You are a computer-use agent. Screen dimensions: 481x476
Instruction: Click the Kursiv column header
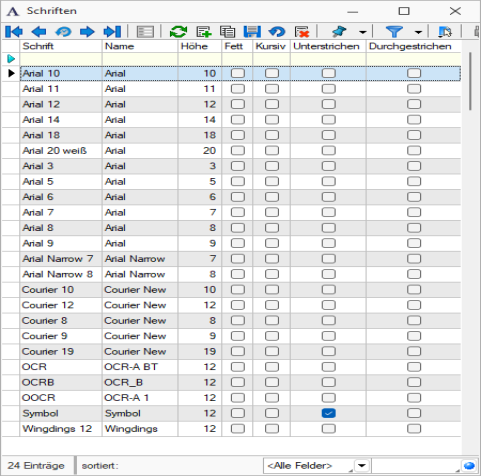(271, 46)
